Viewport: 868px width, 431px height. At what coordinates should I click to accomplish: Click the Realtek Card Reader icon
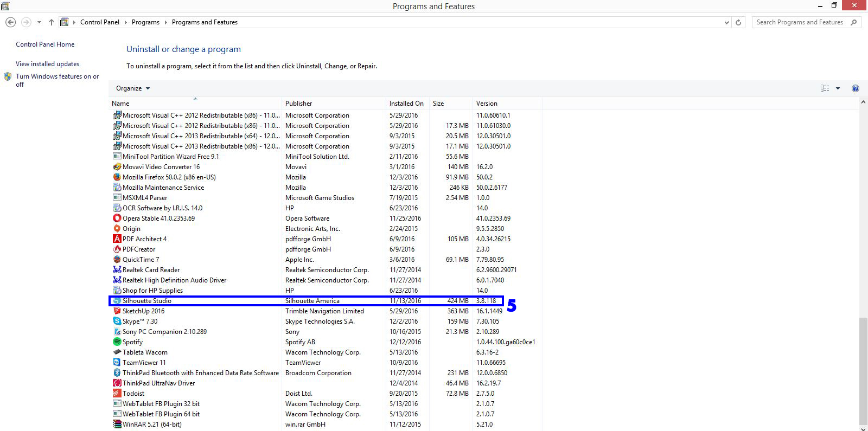117,270
